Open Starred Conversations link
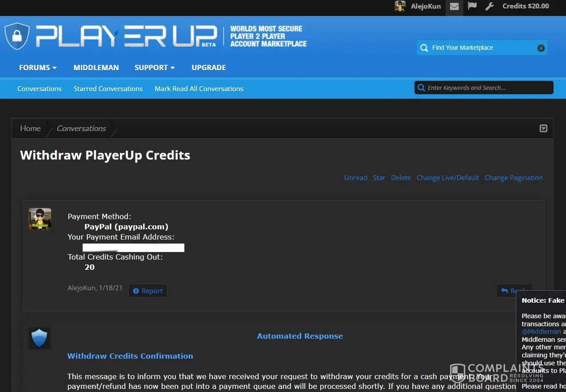 click(x=108, y=89)
